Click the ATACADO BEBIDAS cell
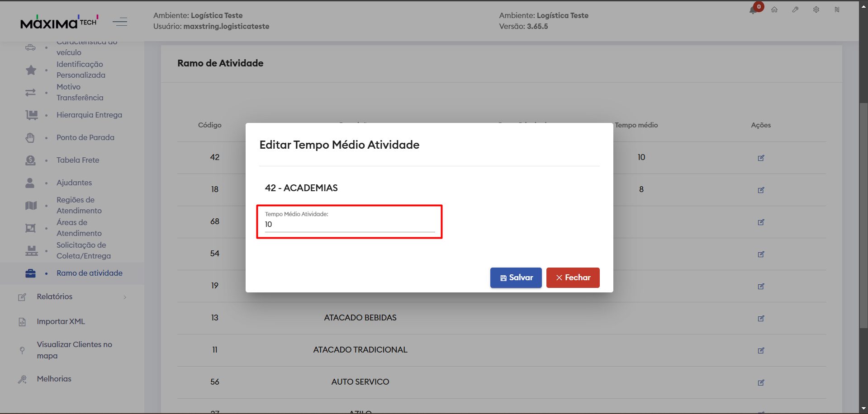This screenshot has width=868, height=414. 360,318
